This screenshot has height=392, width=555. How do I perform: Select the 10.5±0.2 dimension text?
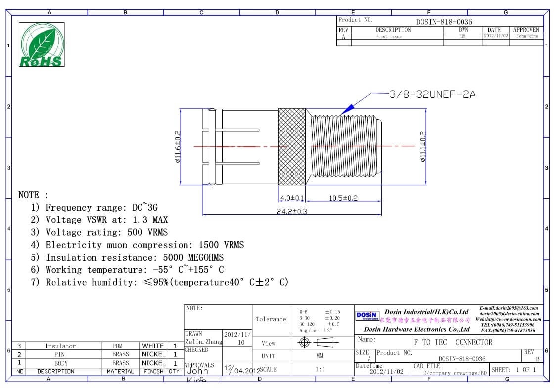tap(343, 198)
